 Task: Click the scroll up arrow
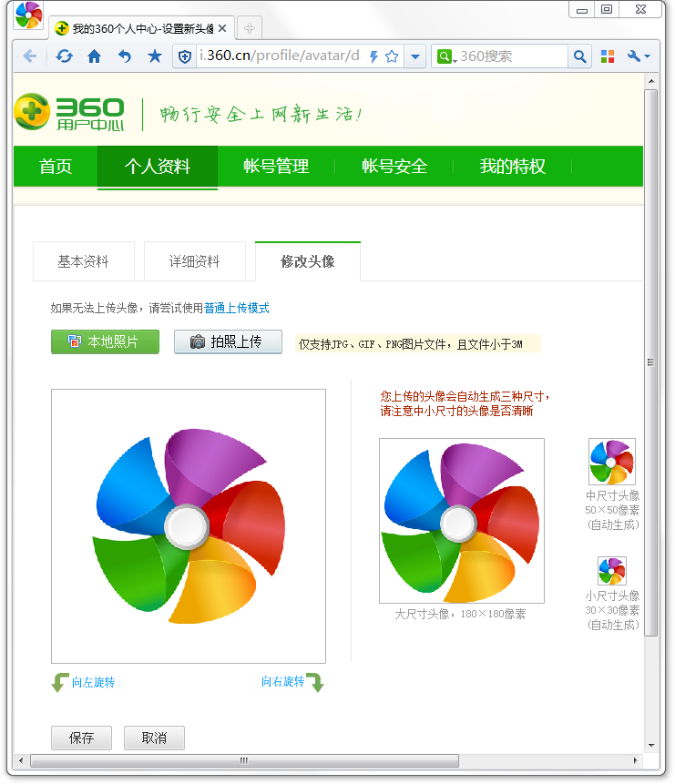(651, 80)
